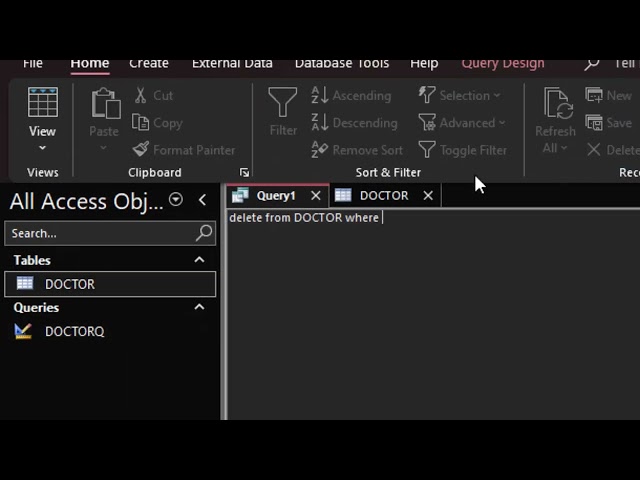Switch to the Query Design tab
The height and width of the screenshot is (480, 640).
click(x=503, y=63)
